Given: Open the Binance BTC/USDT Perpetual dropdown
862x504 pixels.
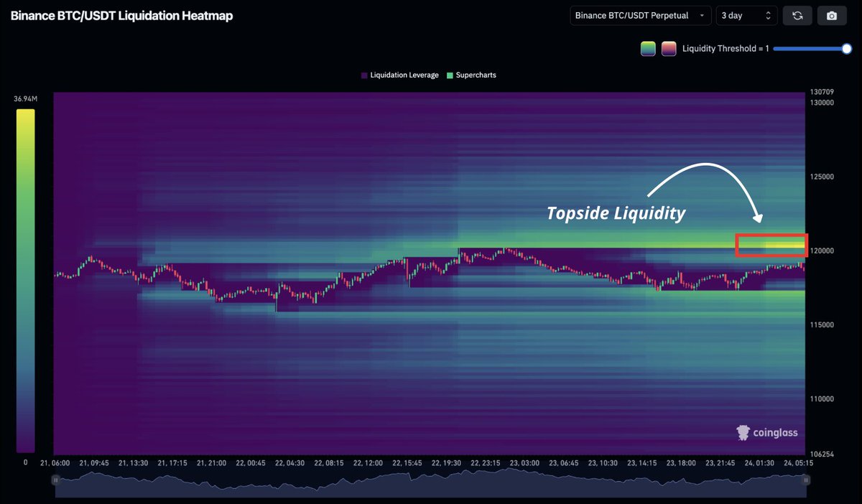Looking at the screenshot, I should click(641, 15).
